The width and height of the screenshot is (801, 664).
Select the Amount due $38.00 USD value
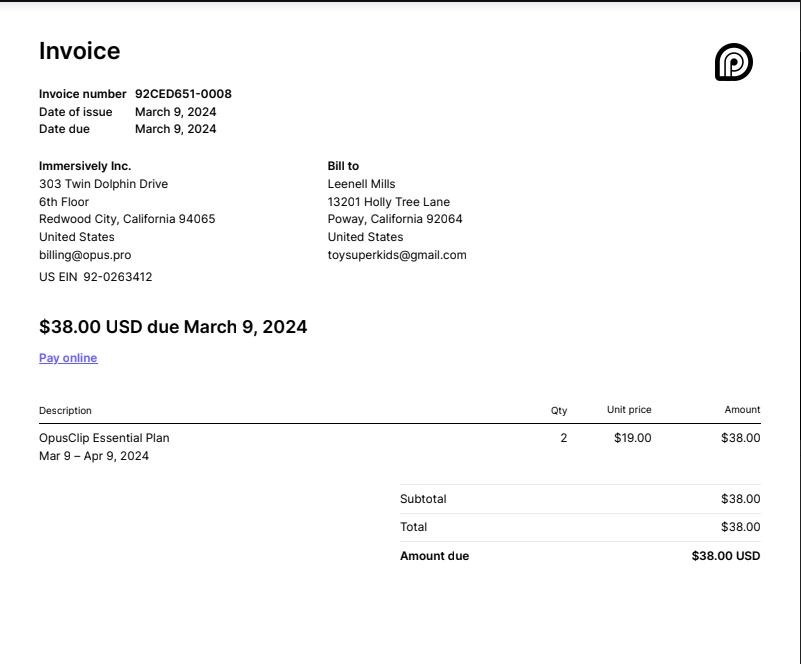pyautogui.click(x=725, y=556)
